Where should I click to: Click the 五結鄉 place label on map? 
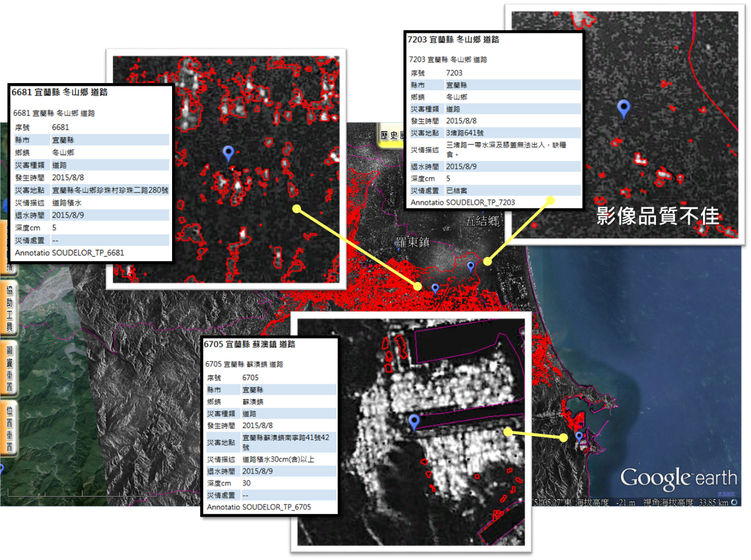[482, 221]
